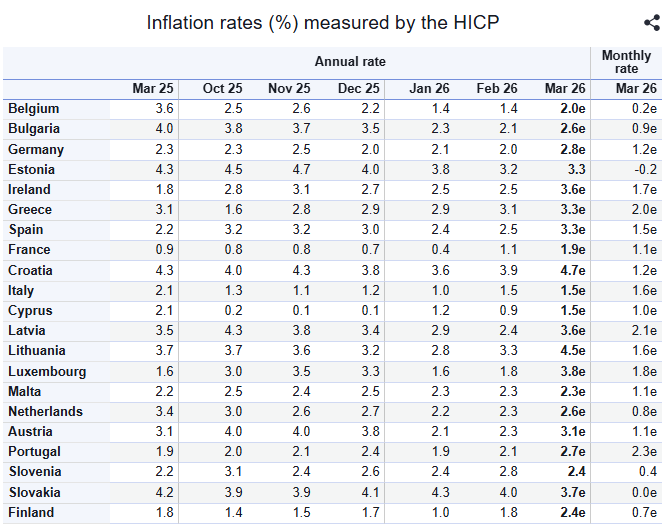Click the Feb 26 column header
This screenshot has height=529, width=671.
[496, 89]
